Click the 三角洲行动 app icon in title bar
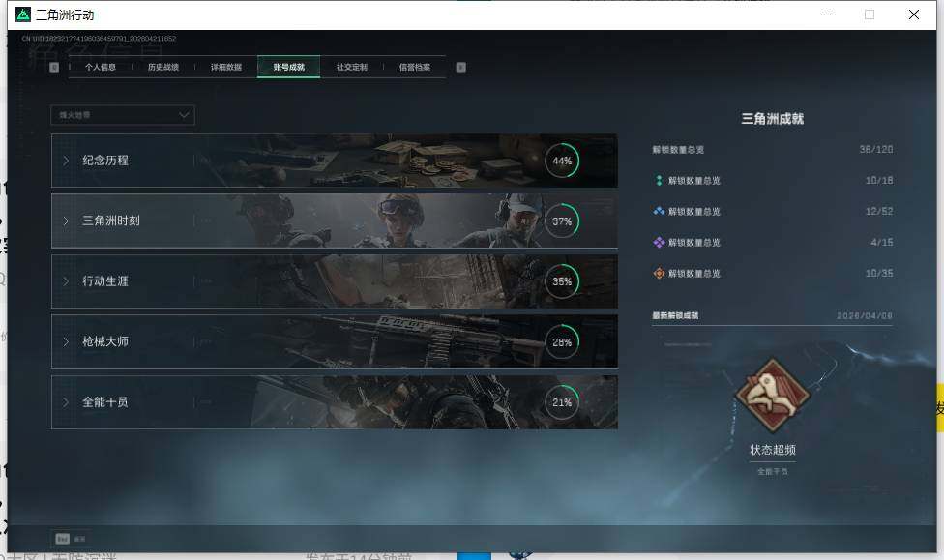Viewport: 944px width, 560px height. 23,15
